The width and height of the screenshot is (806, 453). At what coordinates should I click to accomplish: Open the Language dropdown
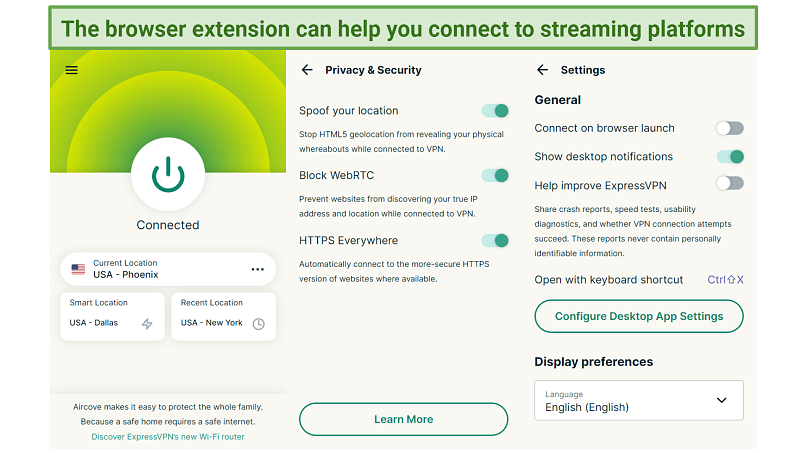point(639,401)
